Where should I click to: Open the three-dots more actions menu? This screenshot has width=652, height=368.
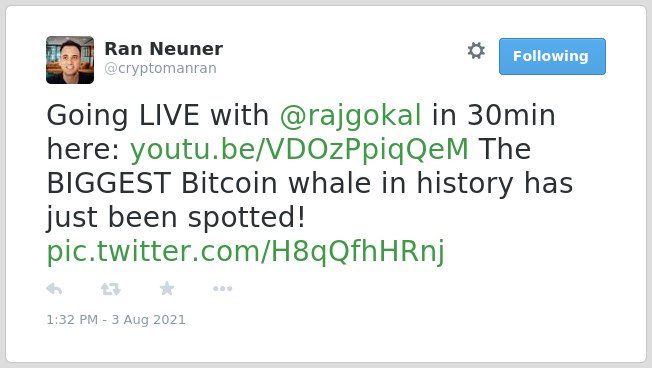(222, 289)
